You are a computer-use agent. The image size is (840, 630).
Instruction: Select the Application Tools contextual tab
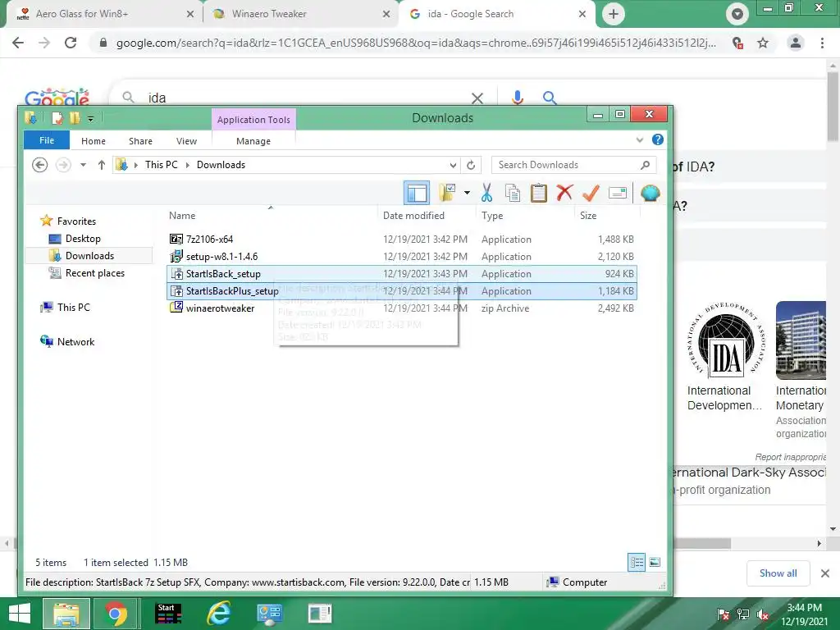click(x=254, y=120)
